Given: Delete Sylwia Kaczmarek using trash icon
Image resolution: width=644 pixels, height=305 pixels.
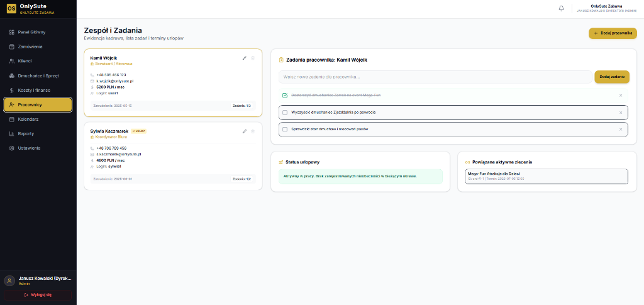Looking at the screenshot, I should point(253,131).
